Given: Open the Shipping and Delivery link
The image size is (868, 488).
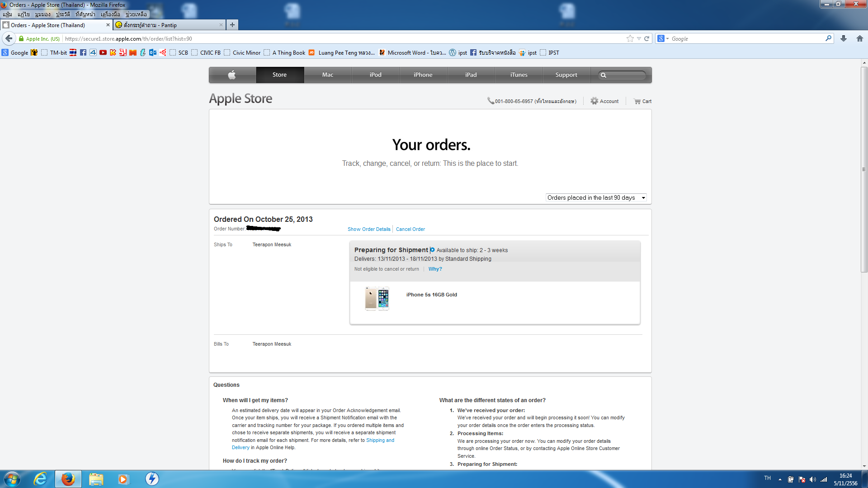Looking at the screenshot, I should pos(380,440).
